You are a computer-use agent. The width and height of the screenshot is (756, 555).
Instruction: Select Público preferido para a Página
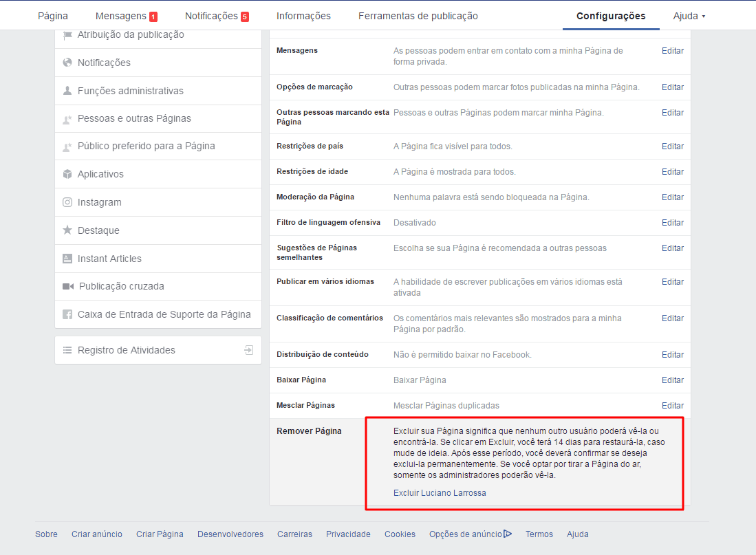pos(158,146)
